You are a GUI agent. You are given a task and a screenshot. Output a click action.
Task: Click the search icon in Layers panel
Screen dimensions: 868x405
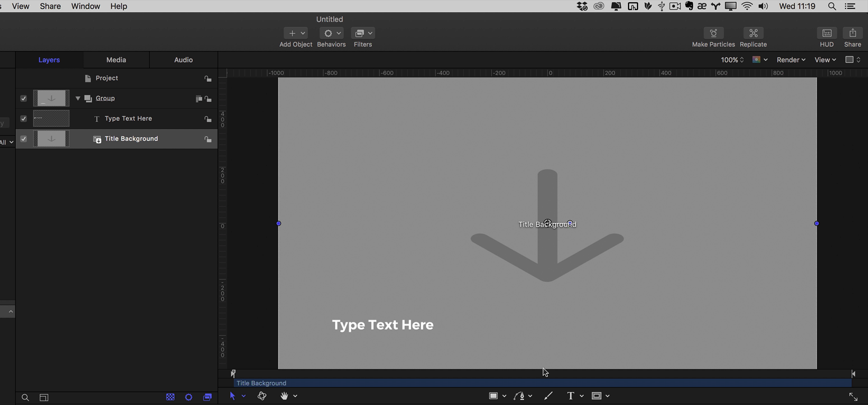25,398
